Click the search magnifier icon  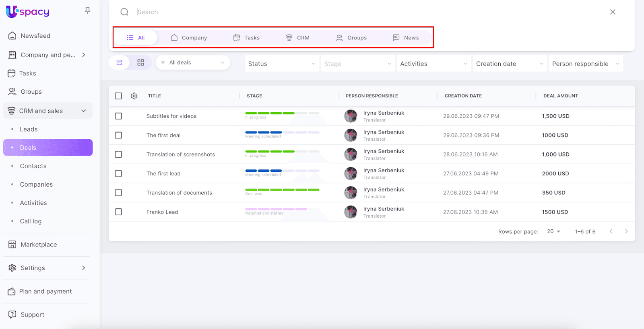pos(124,12)
